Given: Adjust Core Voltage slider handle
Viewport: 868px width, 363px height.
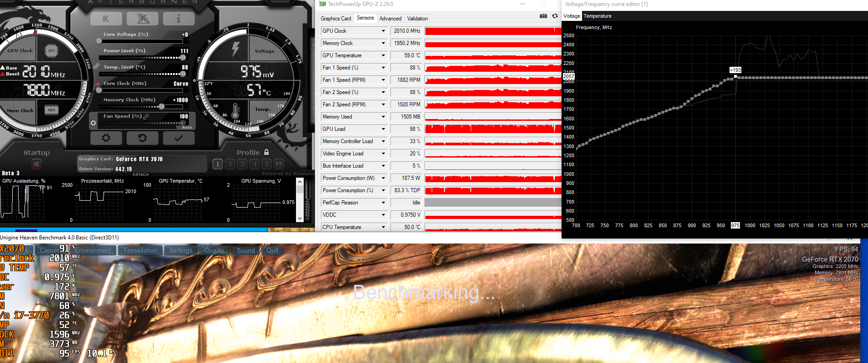Looking at the screenshot, I should click(99, 41).
